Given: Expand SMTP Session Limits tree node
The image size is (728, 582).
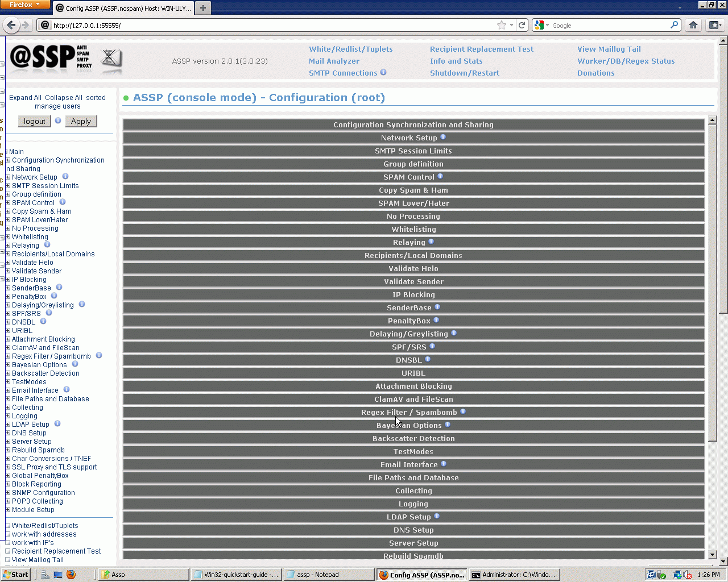Looking at the screenshot, I should [8, 186].
